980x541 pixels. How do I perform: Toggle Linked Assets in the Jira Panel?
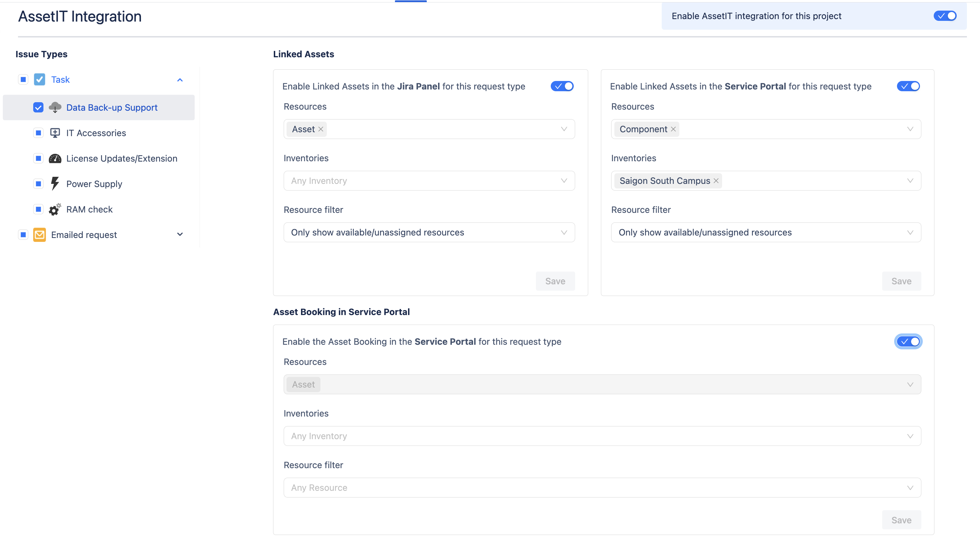click(x=562, y=86)
